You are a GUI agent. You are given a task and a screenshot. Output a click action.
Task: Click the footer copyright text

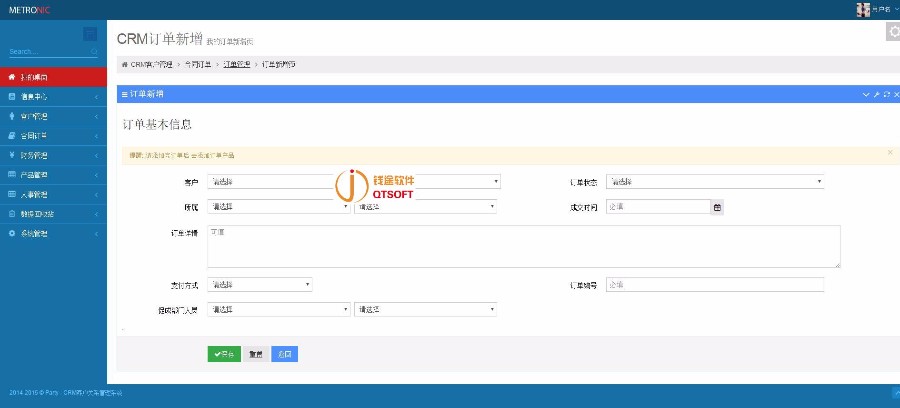tap(66, 393)
